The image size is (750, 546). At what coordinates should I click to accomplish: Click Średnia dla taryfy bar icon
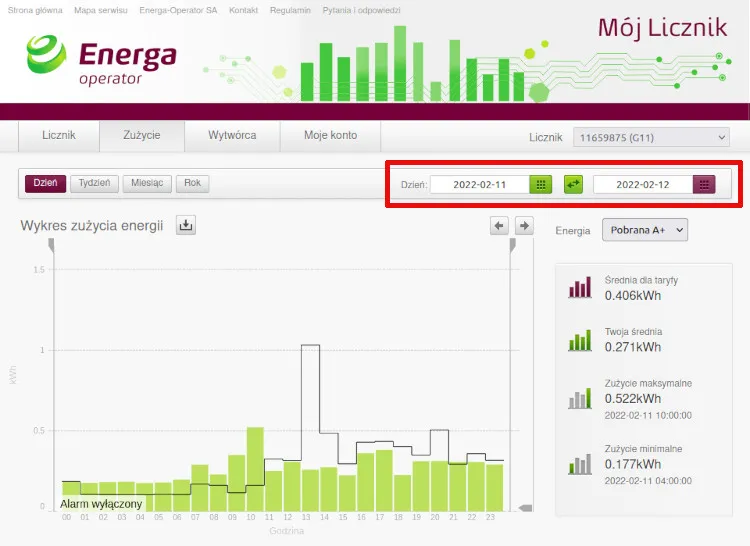pos(580,287)
